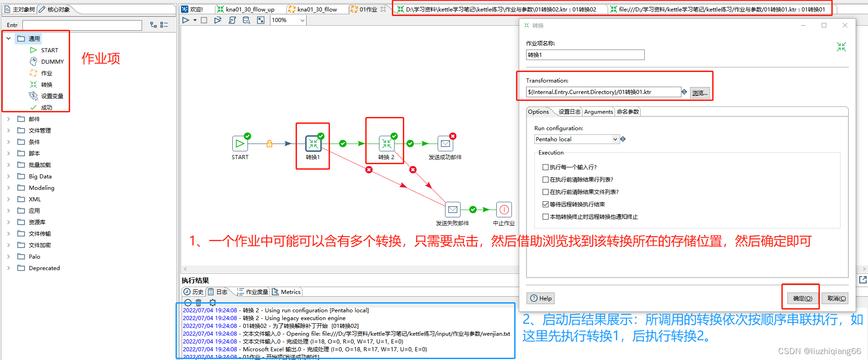This screenshot has width=868, height=360.
Task: Select the DUMMY job entry in tree
Action: coord(52,61)
